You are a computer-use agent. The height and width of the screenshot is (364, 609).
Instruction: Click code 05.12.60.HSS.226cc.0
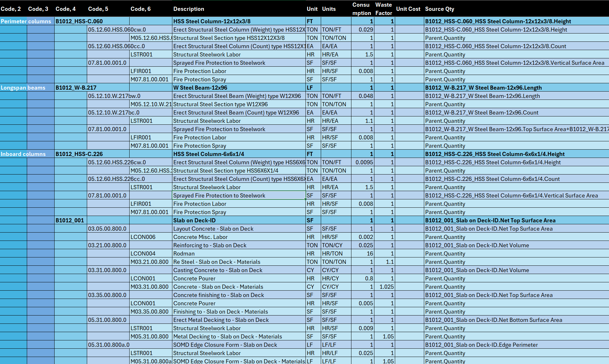[x=117, y=179]
